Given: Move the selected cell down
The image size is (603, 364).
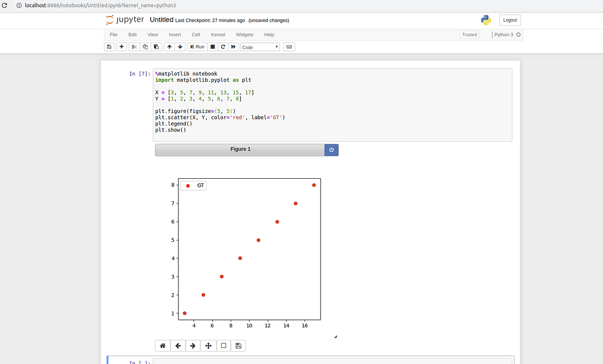Looking at the screenshot, I should (180, 47).
